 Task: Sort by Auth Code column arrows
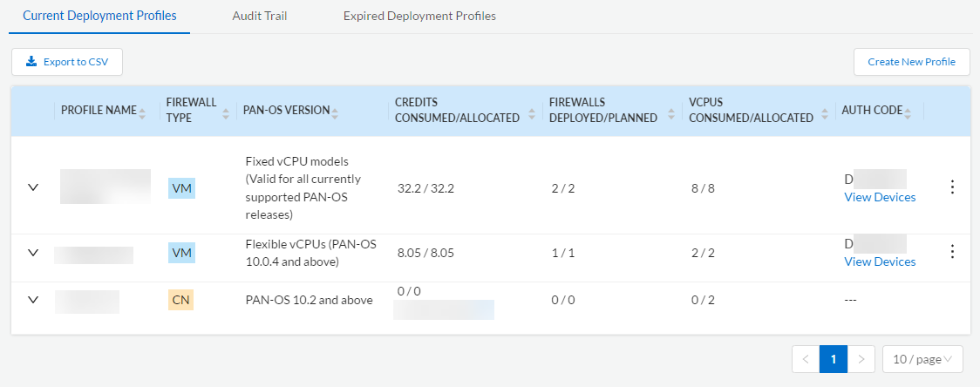point(908,112)
